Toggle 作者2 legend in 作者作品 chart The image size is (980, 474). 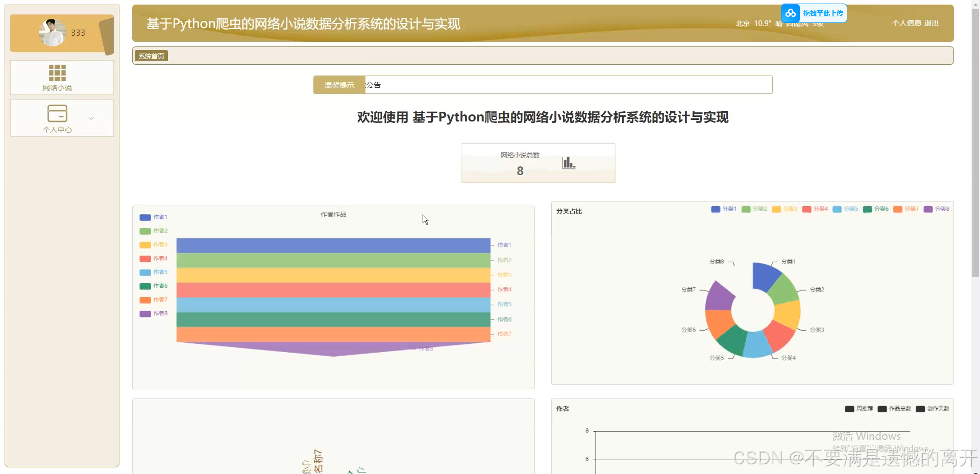(153, 231)
